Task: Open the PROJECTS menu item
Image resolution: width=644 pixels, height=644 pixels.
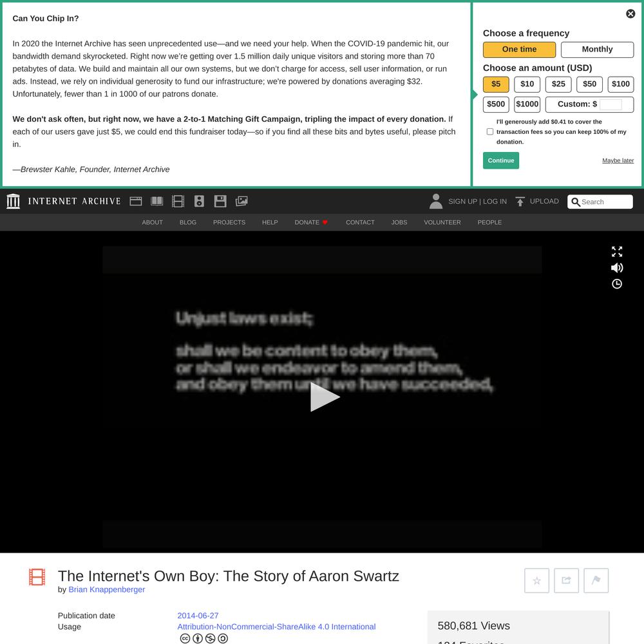Action: pos(229,222)
